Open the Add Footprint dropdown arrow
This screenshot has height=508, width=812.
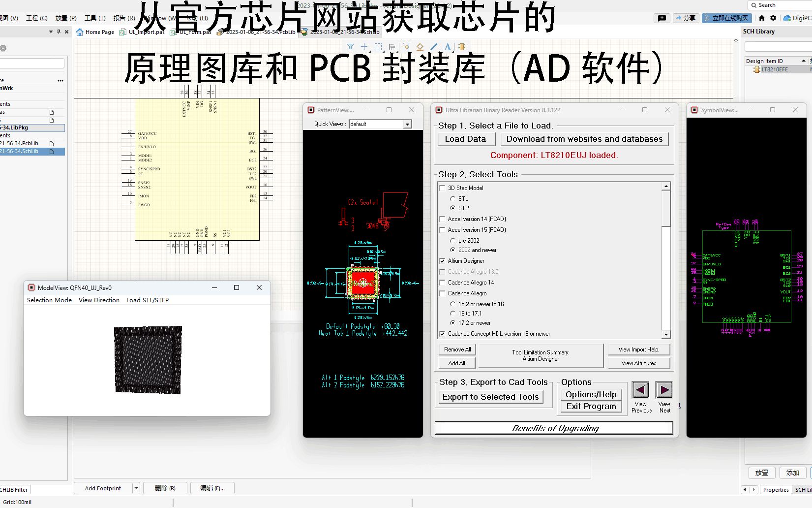pyautogui.click(x=136, y=488)
